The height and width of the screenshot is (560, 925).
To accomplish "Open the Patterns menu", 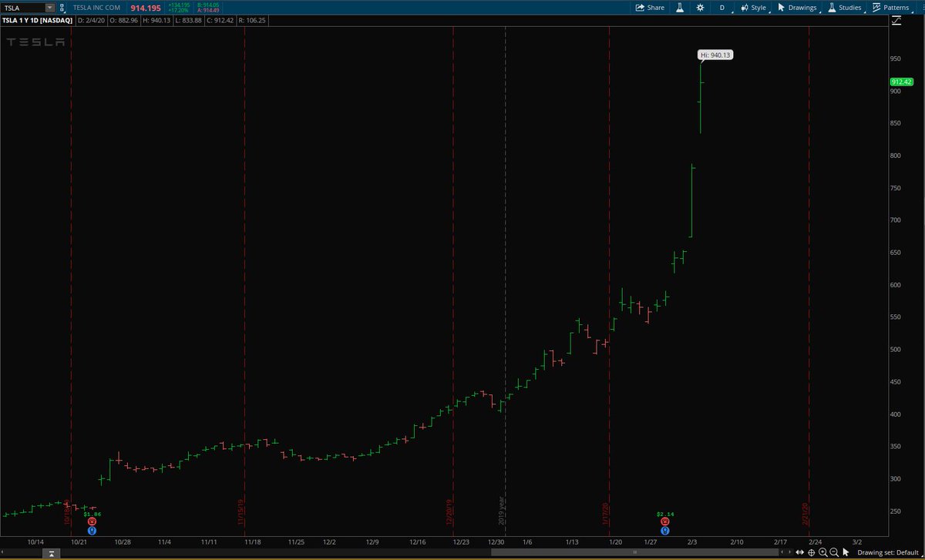I will pyautogui.click(x=890, y=7).
